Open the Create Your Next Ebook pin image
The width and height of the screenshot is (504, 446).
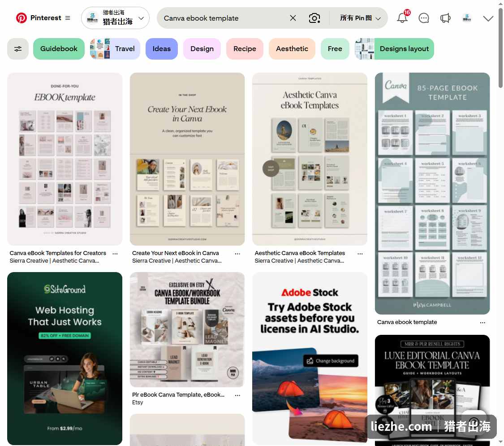coord(187,159)
